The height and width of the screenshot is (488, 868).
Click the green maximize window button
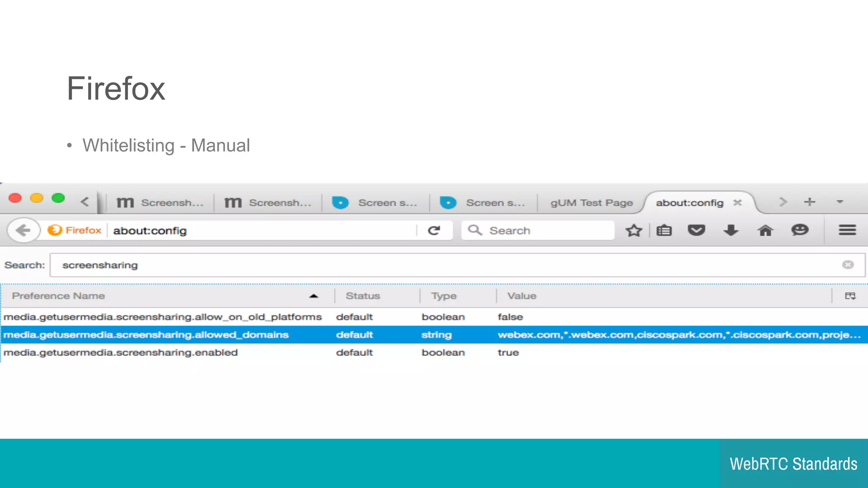(x=58, y=198)
